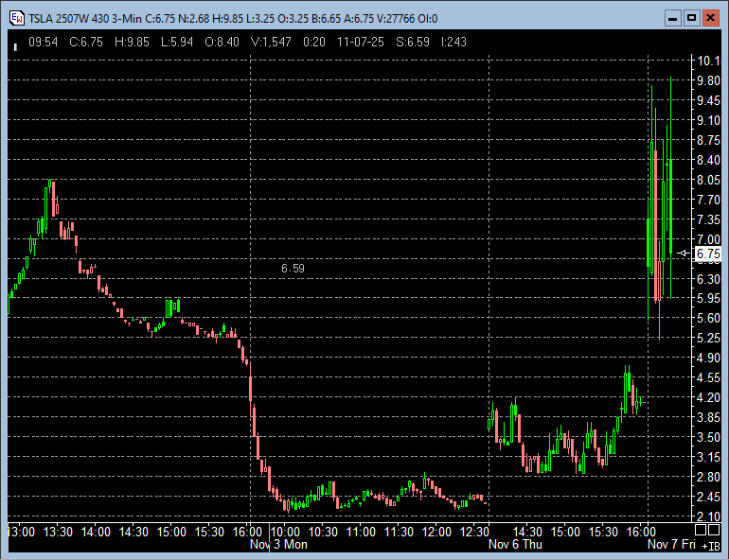This screenshot has width=729, height=560.
Task: Click the 2.10 price at bottom of scale
Action: (x=708, y=516)
